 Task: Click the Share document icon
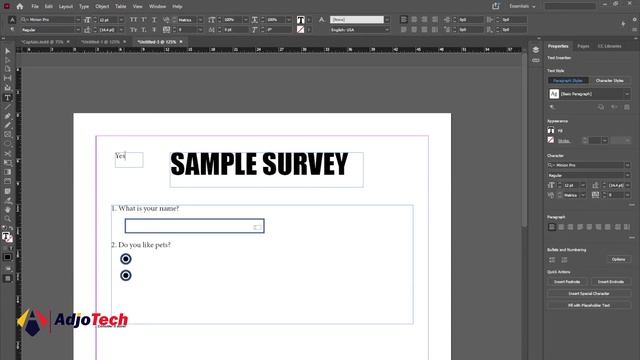[496, 6]
